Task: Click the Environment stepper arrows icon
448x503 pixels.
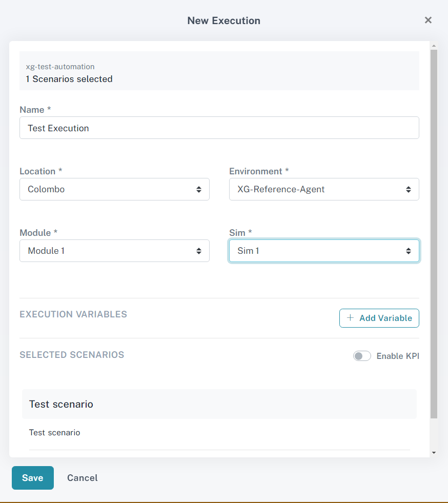Action: click(x=409, y=189)
